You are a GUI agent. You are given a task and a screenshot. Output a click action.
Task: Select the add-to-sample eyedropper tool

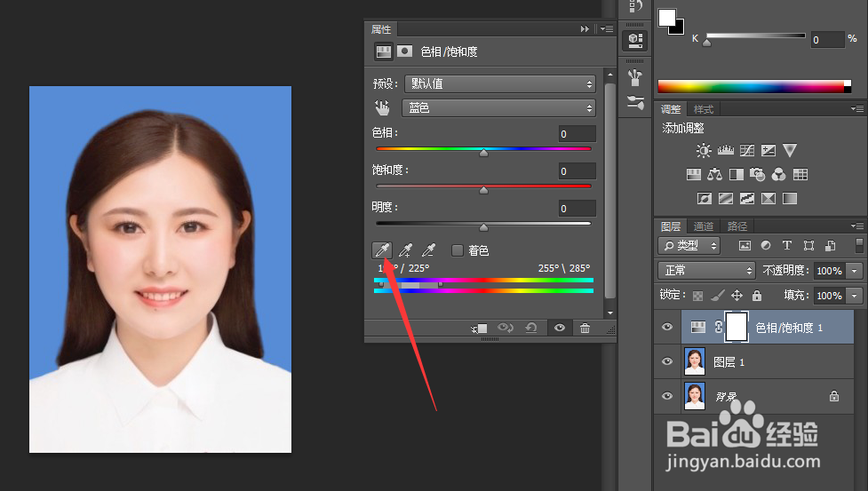point(405,250)
